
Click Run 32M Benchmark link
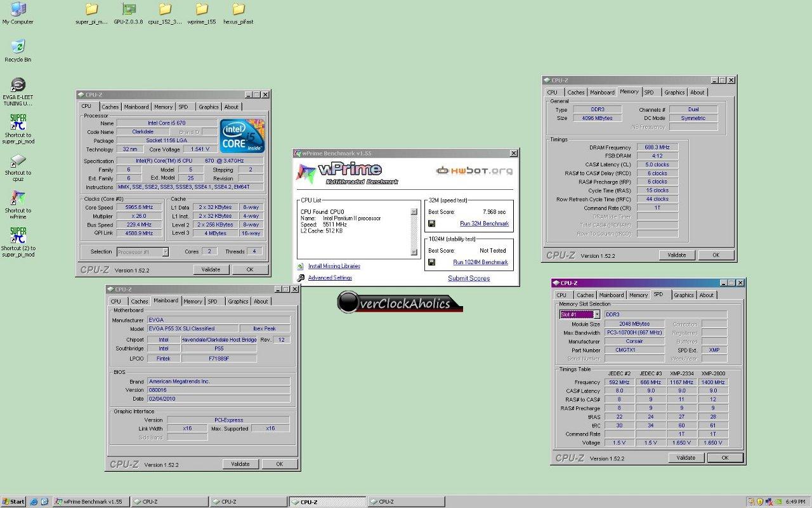point(484,224)
